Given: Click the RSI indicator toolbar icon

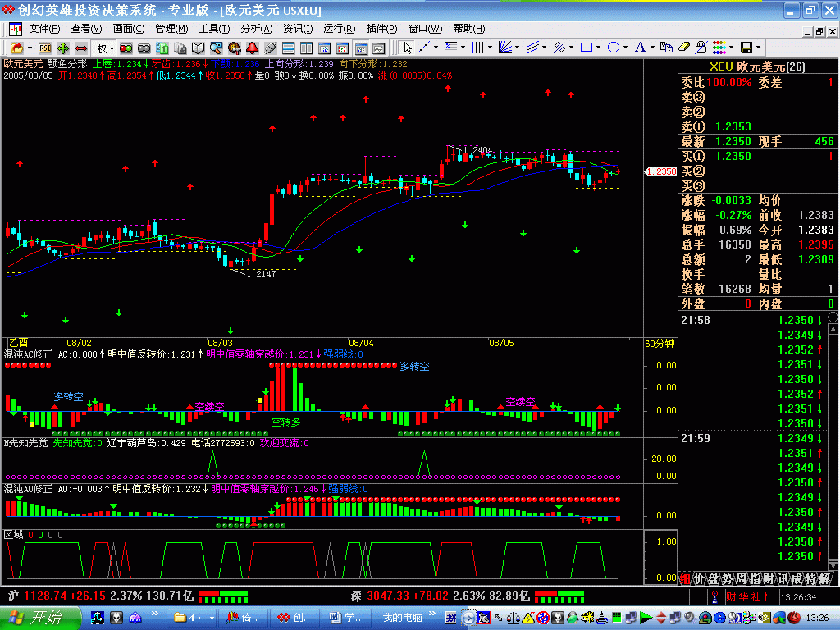Looking at the screenshot, I should tap(45, 48).
